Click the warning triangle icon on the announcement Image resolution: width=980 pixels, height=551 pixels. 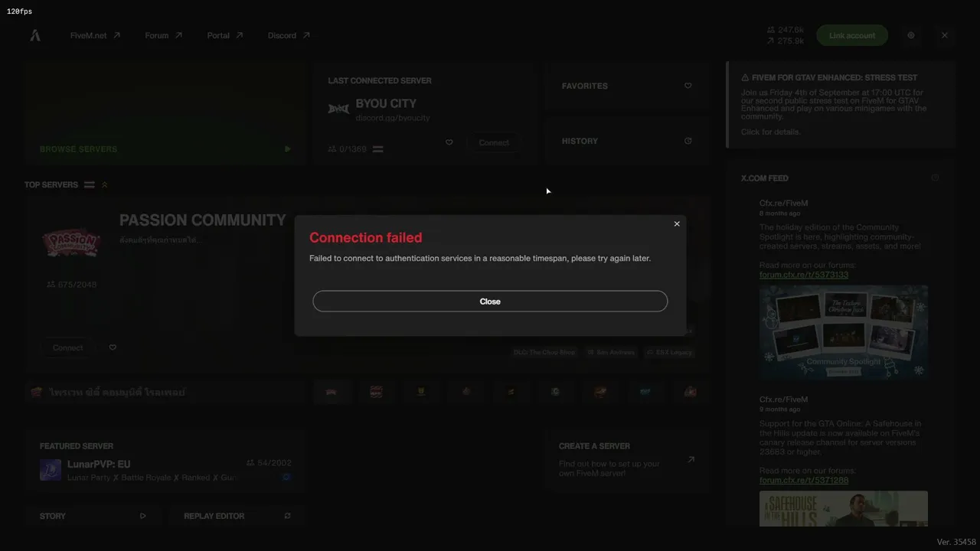coord(745,77)
